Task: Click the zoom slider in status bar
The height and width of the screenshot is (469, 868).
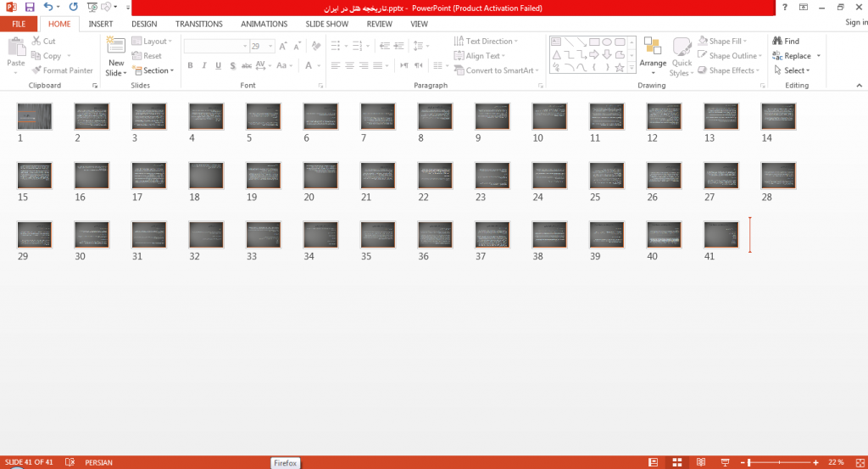Action: [x=782, y=462]
